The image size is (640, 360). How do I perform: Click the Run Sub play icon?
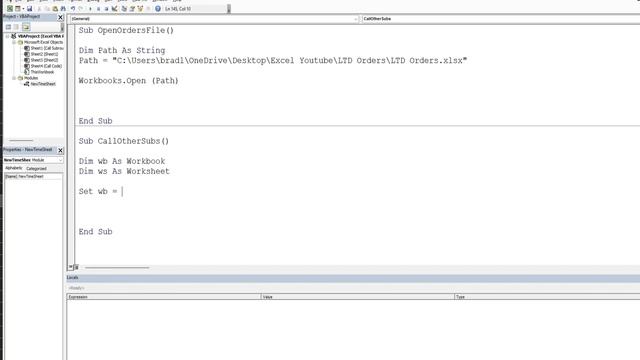[x=90, y=9]
